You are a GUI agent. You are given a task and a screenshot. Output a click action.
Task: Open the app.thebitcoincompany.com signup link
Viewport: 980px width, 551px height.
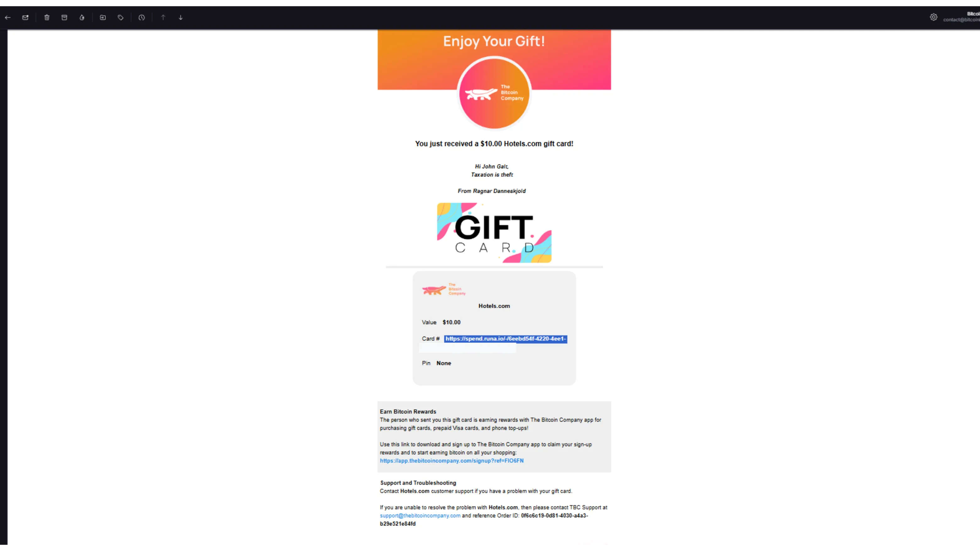coord(452,461)
